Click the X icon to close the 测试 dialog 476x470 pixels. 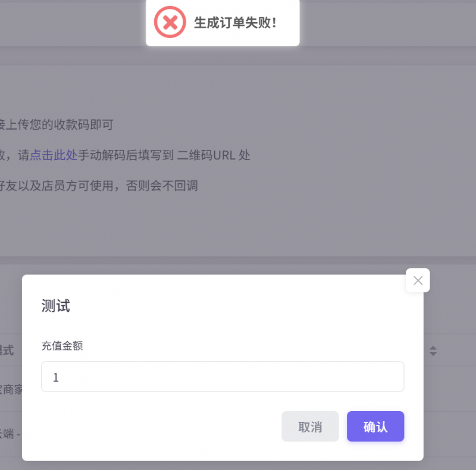pyautogui.click(x=417, y=280)
